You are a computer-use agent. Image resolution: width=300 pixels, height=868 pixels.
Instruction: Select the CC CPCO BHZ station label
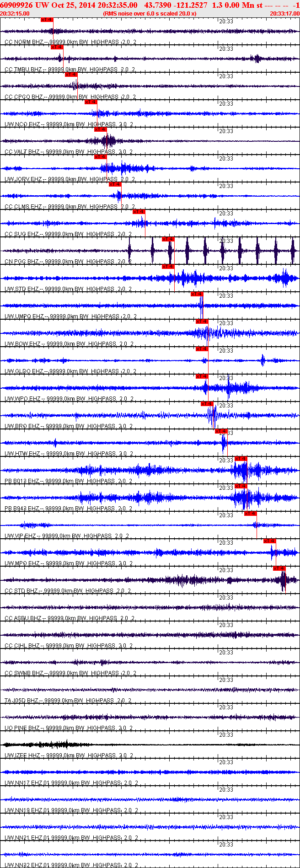point(70,97)
